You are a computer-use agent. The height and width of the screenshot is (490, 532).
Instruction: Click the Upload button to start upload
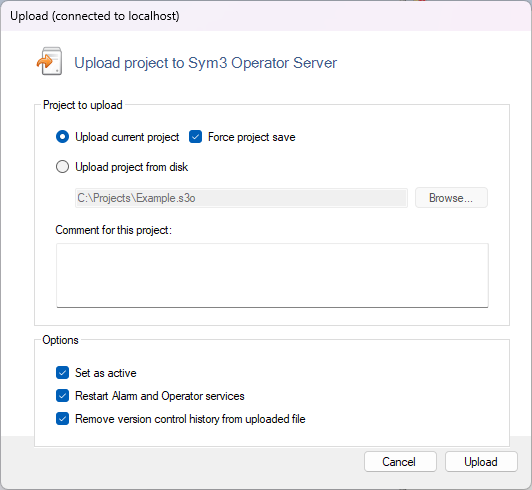click(x=481, y=462)
